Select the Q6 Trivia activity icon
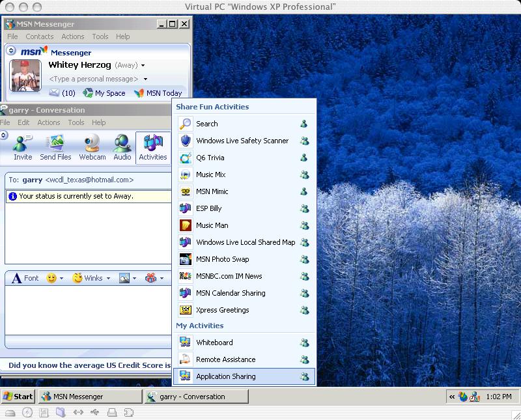Image resolution: width=521 pixels, height=420 pixels. tap(186, 158)
